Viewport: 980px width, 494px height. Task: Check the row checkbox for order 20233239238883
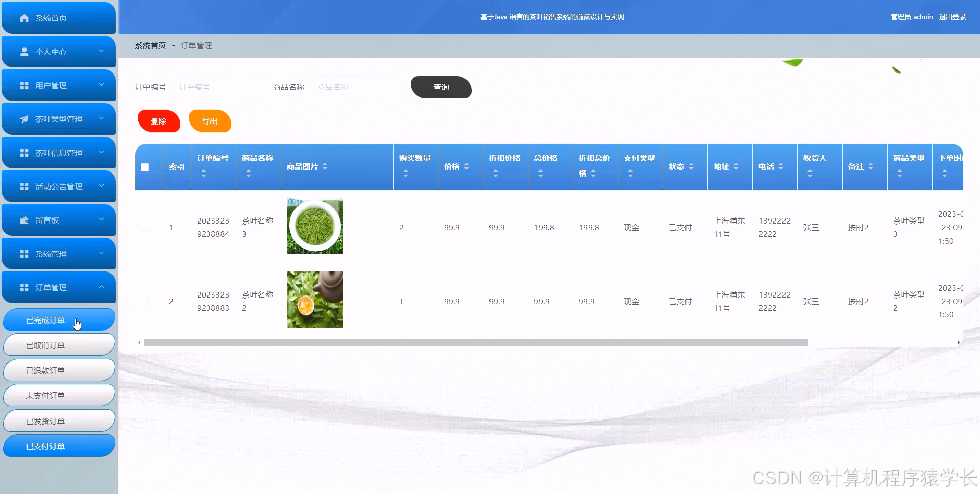145,302
